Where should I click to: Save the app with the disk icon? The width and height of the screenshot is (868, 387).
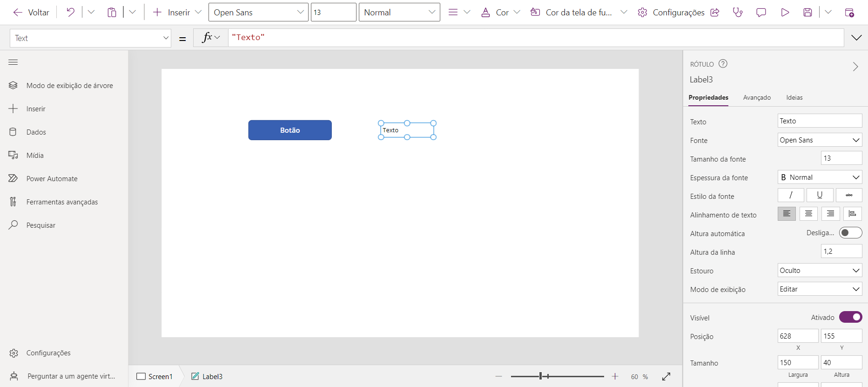[808, 13]
